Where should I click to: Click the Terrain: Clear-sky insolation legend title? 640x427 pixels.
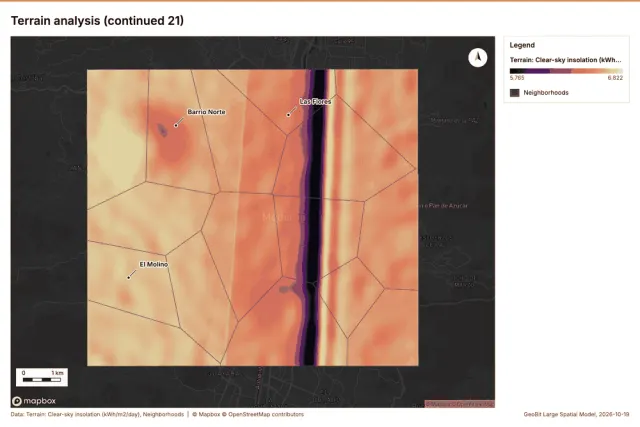(566, 60)
